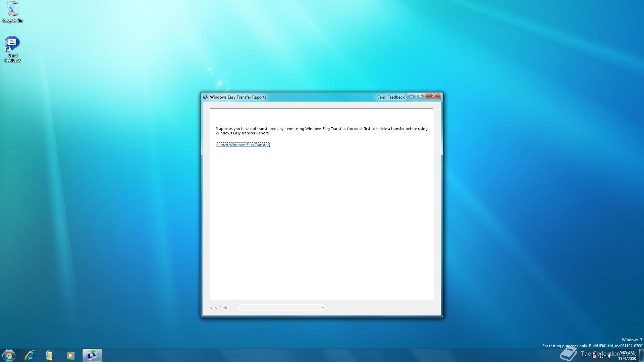644x362 pixels.
Task: Follow the Launch Windows Easy Transfer link
Action: (243, 145)
